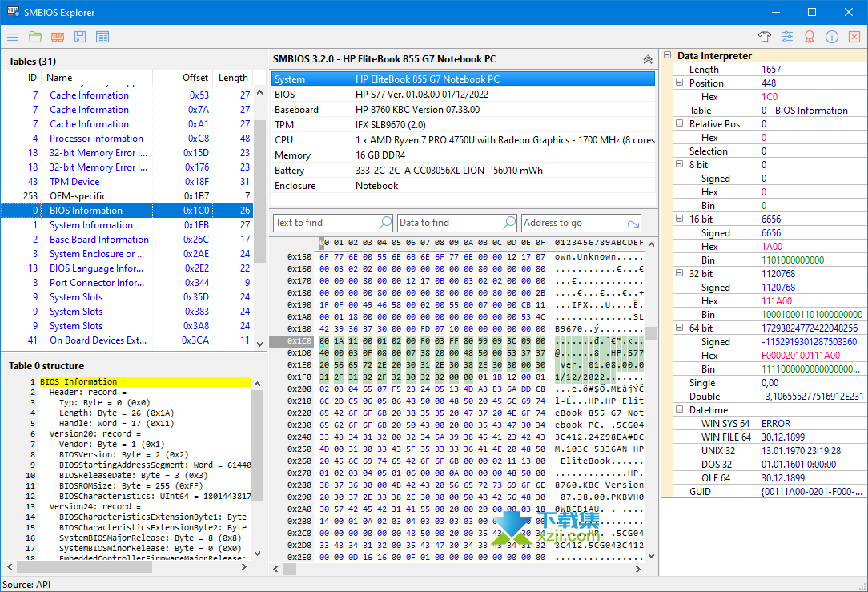Select the Processor Information table
The width and height of the screenshot is (868, 592).
pyautogui.click(x=127, y=139)
